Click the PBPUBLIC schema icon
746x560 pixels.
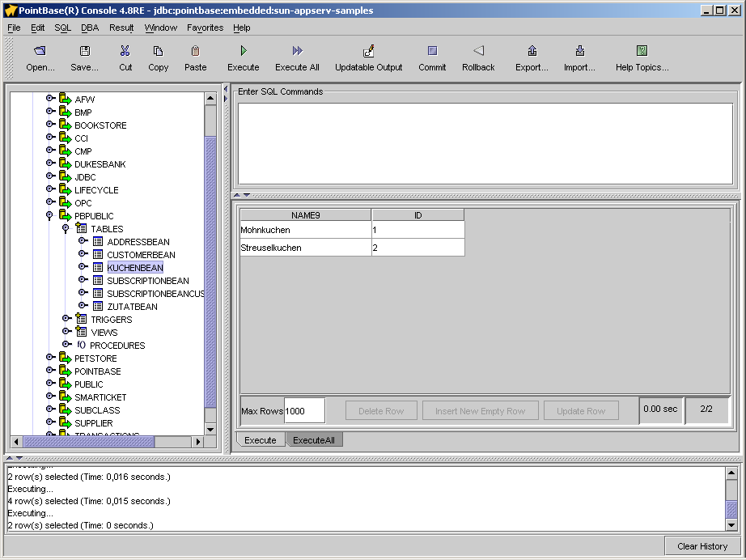[x=66, y=215]
